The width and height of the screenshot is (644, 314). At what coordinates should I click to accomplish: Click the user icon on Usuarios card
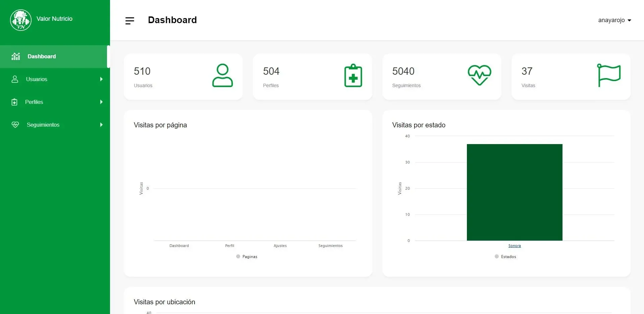click(x=222, y=75)
